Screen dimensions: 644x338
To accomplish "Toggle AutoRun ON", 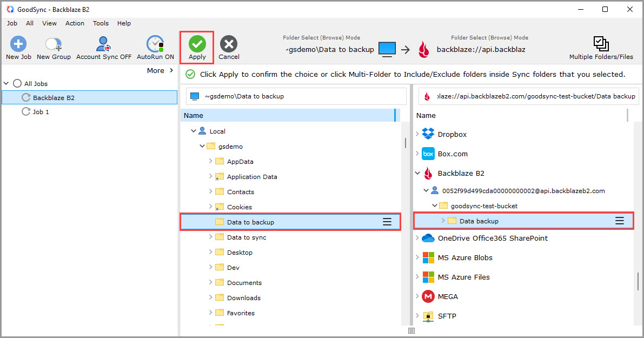I will (155, 44).
